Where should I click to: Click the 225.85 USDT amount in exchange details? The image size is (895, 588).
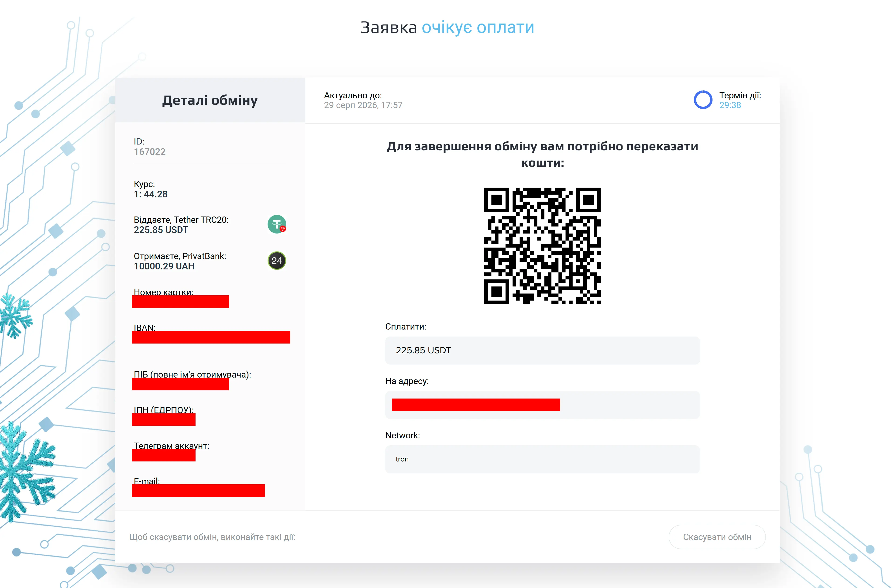(161, 230)
